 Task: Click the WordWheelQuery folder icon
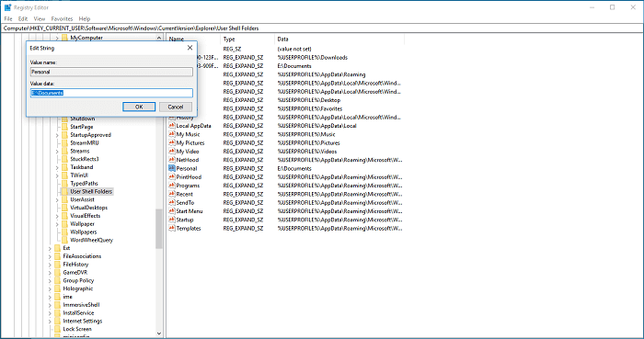coord(64,240)
